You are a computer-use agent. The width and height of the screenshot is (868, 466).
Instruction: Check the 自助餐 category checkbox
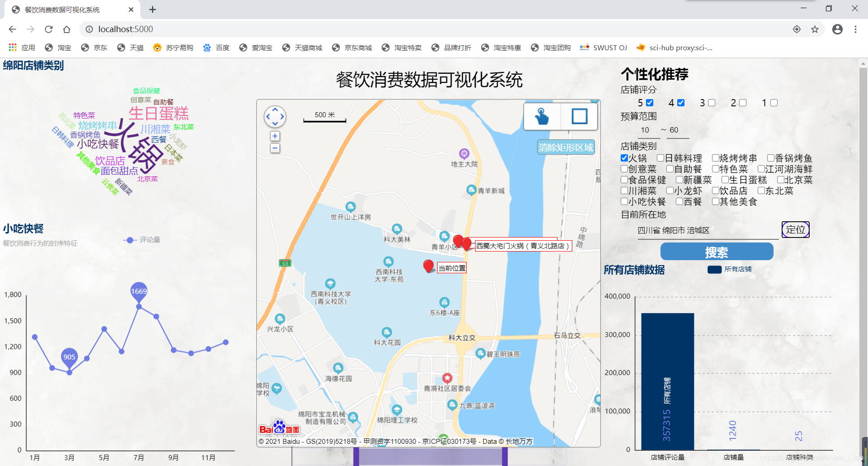670,169
